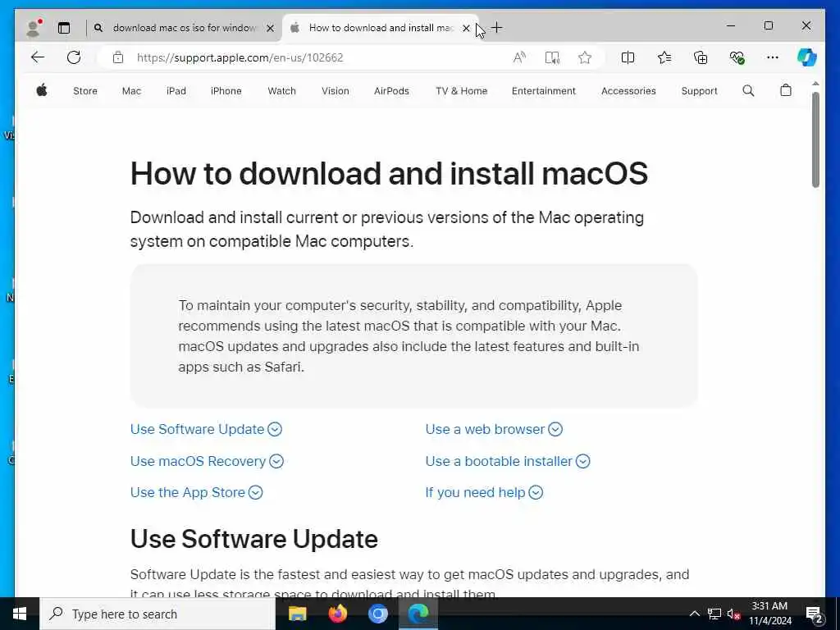This screenshot has height=630, width=840.
Task: Open the Store menu item
Action: point(85,91)
